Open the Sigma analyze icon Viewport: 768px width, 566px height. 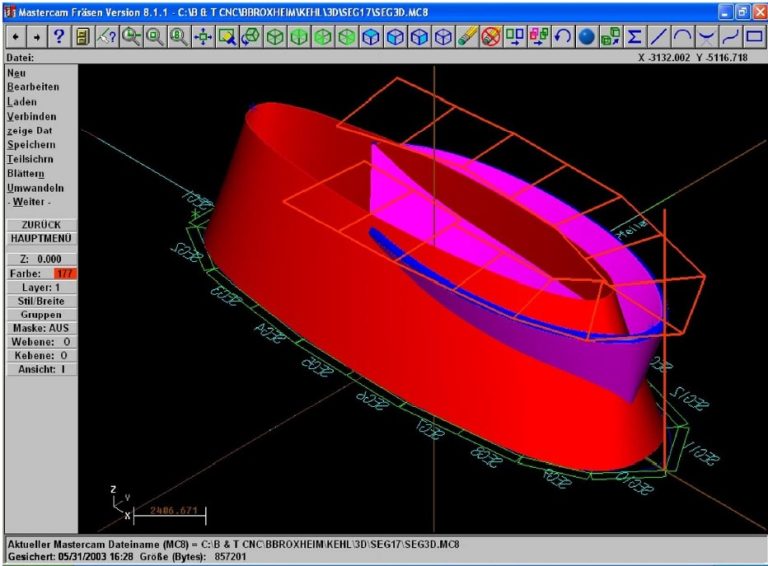point(634,36)
